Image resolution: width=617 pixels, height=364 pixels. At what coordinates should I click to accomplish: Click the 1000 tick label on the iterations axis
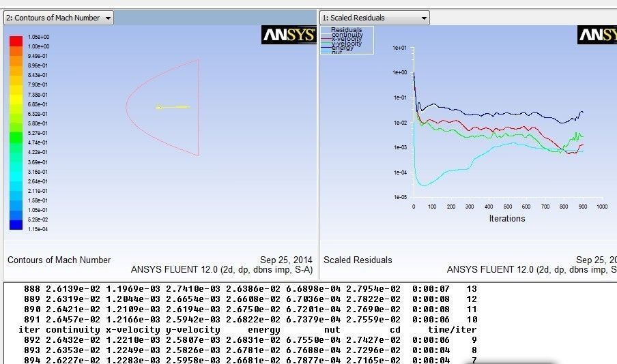click(602, 207)
